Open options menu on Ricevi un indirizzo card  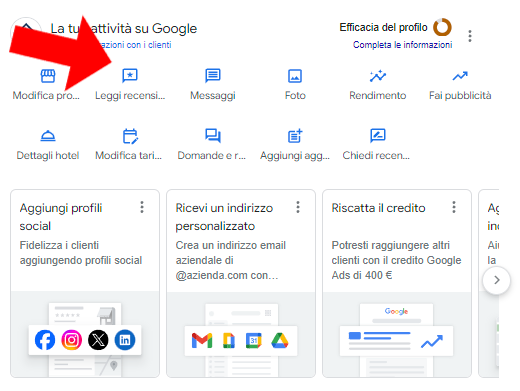click(x=298, y=207)
